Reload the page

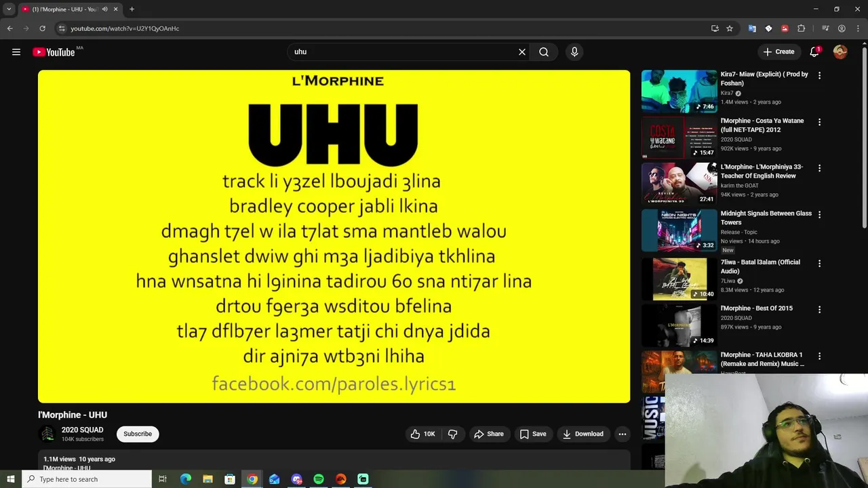42,28
